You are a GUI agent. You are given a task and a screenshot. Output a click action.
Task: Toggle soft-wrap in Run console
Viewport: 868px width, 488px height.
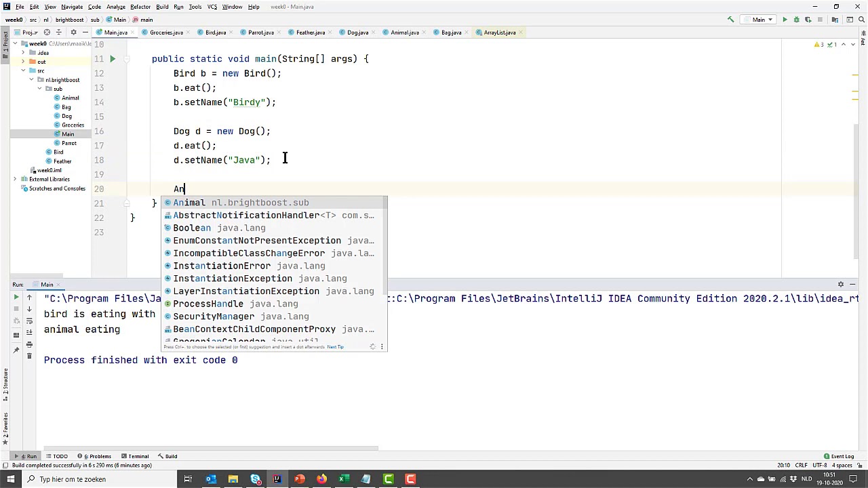(29, 321)
